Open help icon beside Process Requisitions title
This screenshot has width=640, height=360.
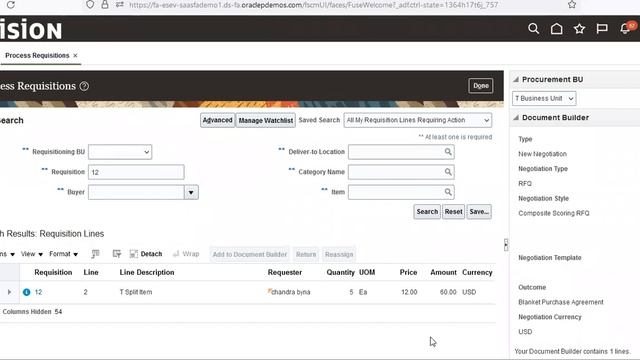click(84, 86)
